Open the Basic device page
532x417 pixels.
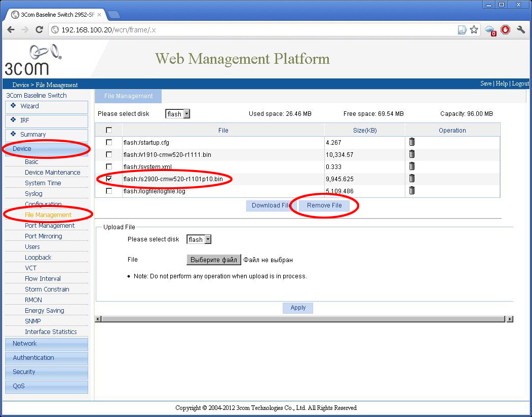(x=31, y=162)
